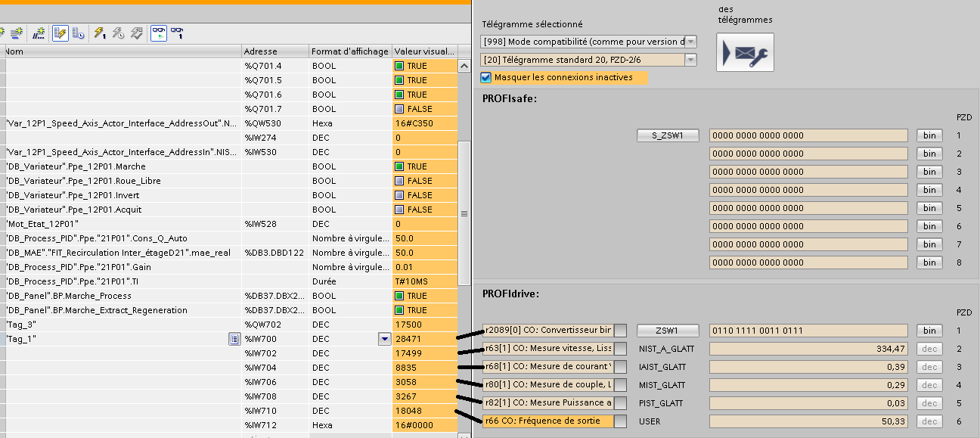980x438 pixels.
Task: Click the ZSW1 button in PROFIdrive
Action: click(668, 331)
